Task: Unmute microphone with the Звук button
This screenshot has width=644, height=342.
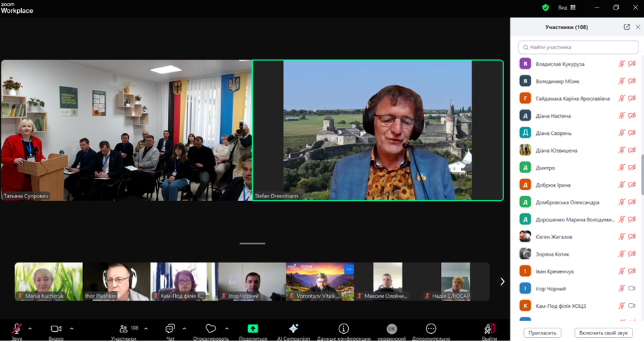Action: [16, 329]
